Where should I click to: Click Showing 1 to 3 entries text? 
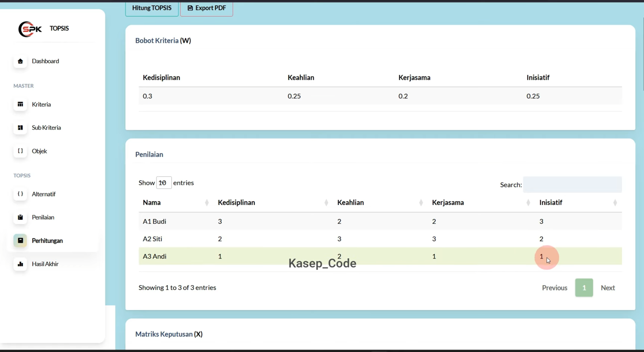pos(177,288)
